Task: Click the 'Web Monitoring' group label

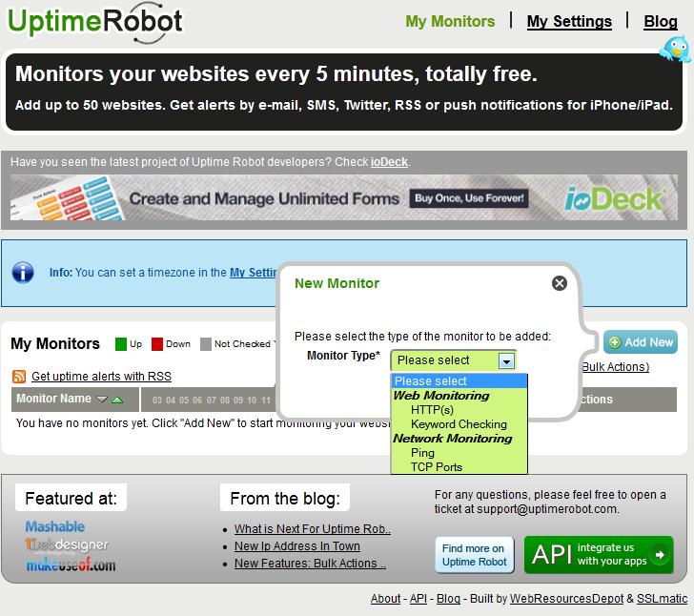Action: click(441, 396)
